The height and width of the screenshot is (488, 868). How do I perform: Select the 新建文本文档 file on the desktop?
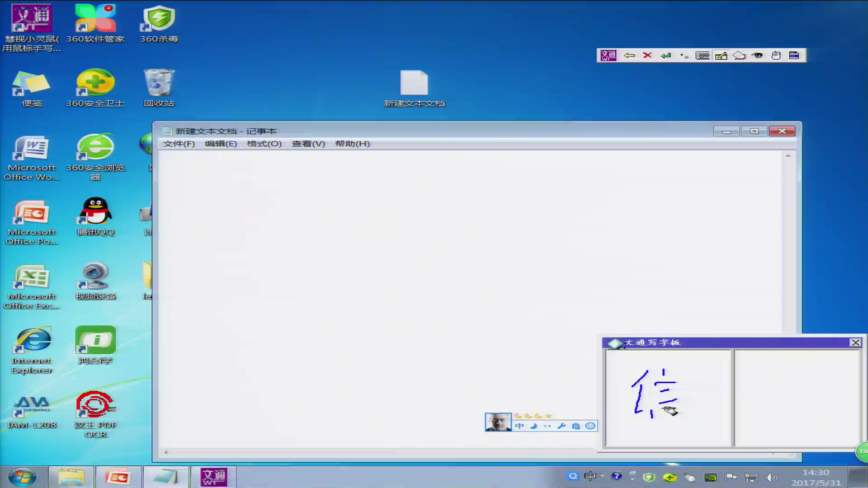pyautogui.click(x=414, y=89)
